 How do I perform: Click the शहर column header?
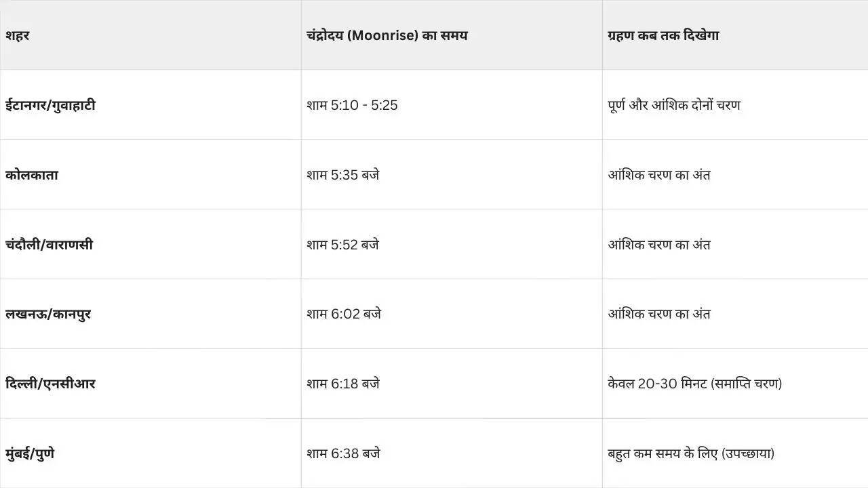click(18, 35)
